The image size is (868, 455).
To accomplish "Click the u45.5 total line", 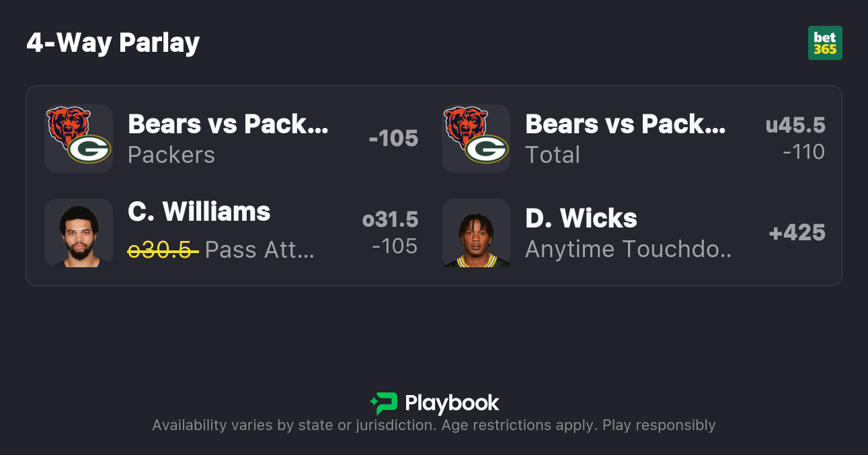I will (x=795, y=125).
